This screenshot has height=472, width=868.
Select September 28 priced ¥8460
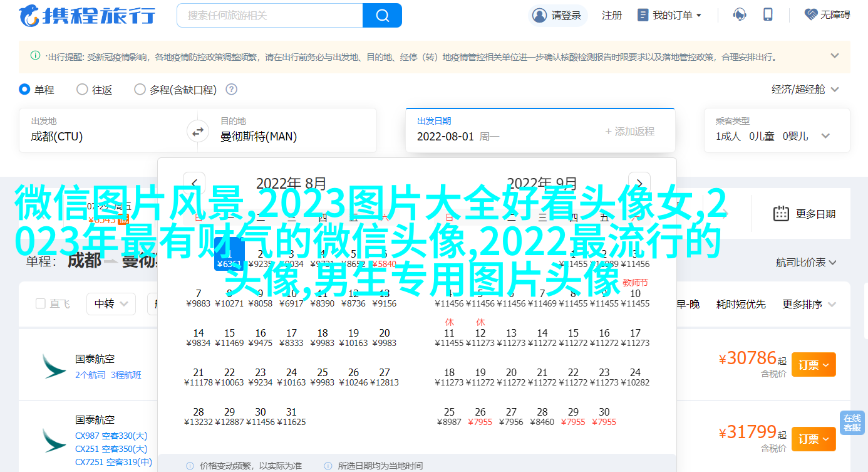[542, 416]
